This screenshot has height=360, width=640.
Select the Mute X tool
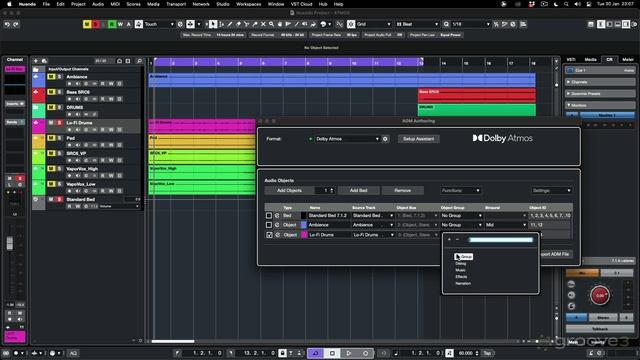(x=263, y=24)
